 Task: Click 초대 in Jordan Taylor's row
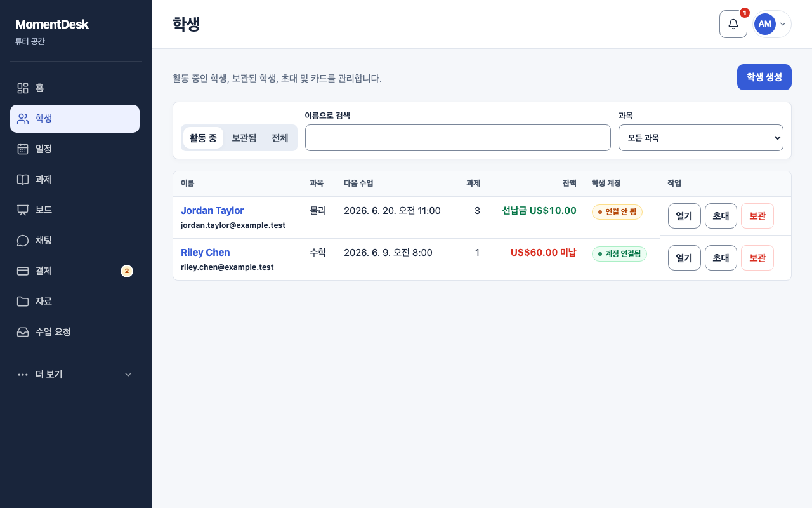[721, 216]
